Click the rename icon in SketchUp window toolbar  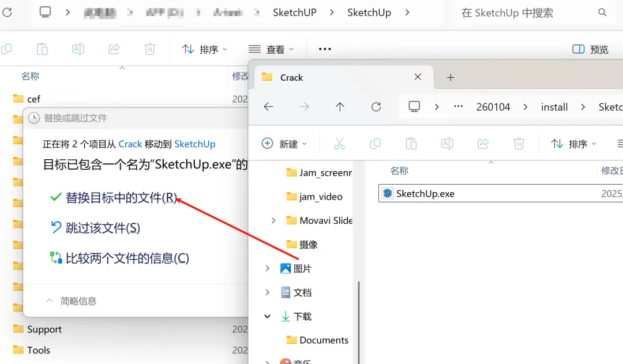pyautogui.click(x=78, y=49)
